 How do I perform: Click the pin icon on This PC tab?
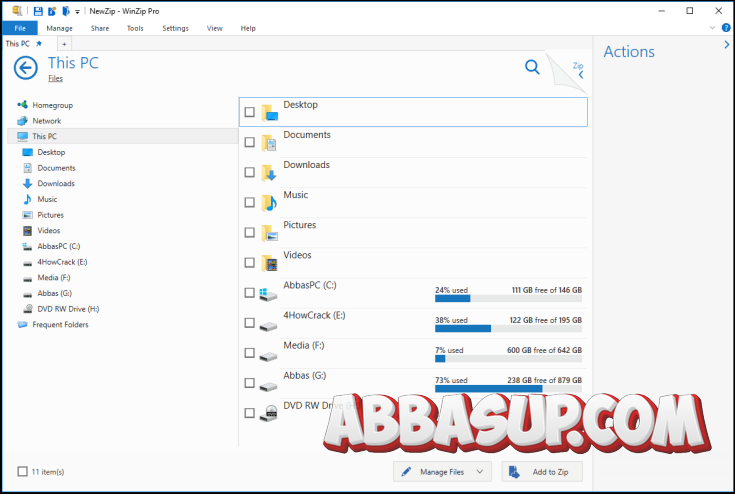tap(39, 43)
